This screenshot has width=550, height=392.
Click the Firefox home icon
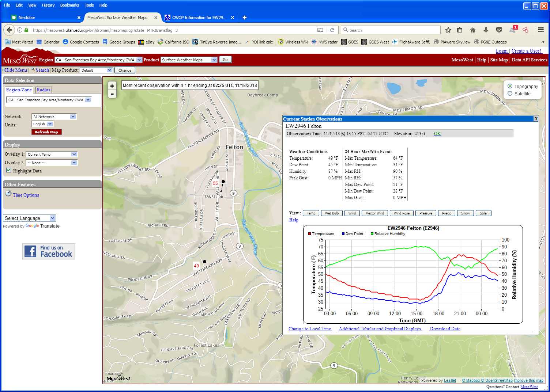472,30
